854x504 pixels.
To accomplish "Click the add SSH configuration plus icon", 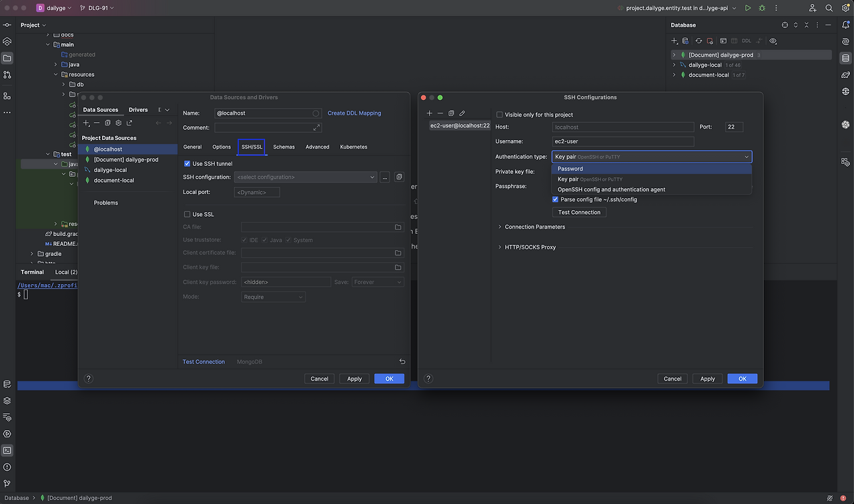I will pos(430,113).
